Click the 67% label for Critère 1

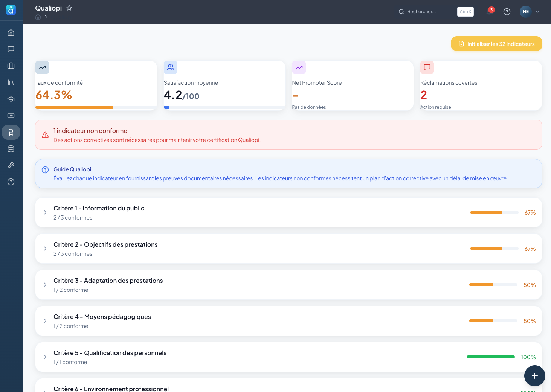click(530, 213)
